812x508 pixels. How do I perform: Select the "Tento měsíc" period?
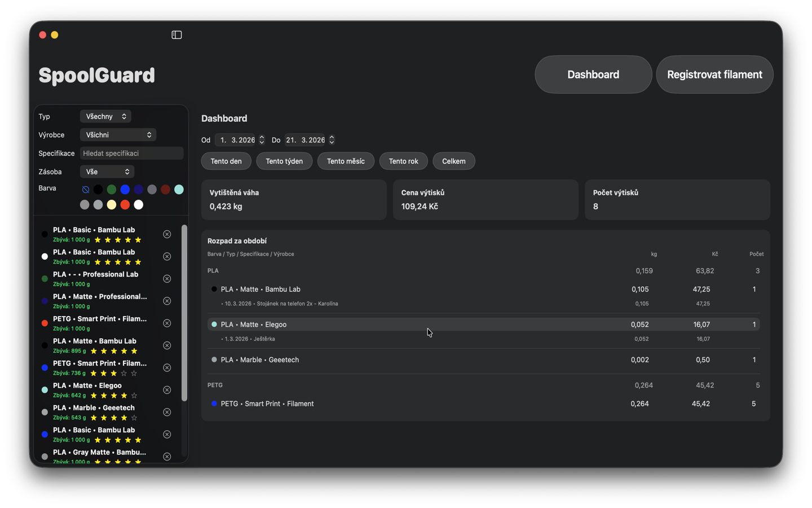pyautogui.click(x=346, y=161)
